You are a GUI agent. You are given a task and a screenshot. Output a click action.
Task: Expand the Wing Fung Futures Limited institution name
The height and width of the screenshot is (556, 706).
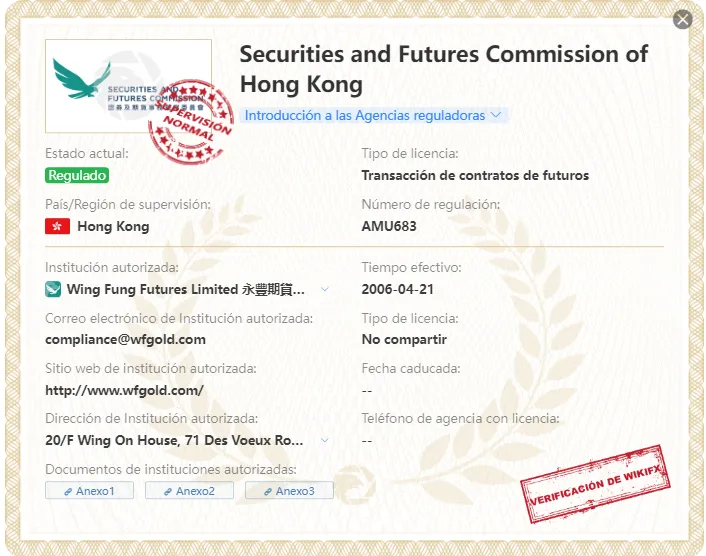[325, 289]
